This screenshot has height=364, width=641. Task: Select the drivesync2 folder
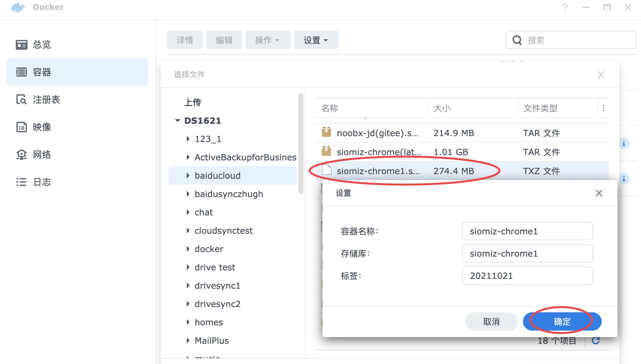[218, 304]
